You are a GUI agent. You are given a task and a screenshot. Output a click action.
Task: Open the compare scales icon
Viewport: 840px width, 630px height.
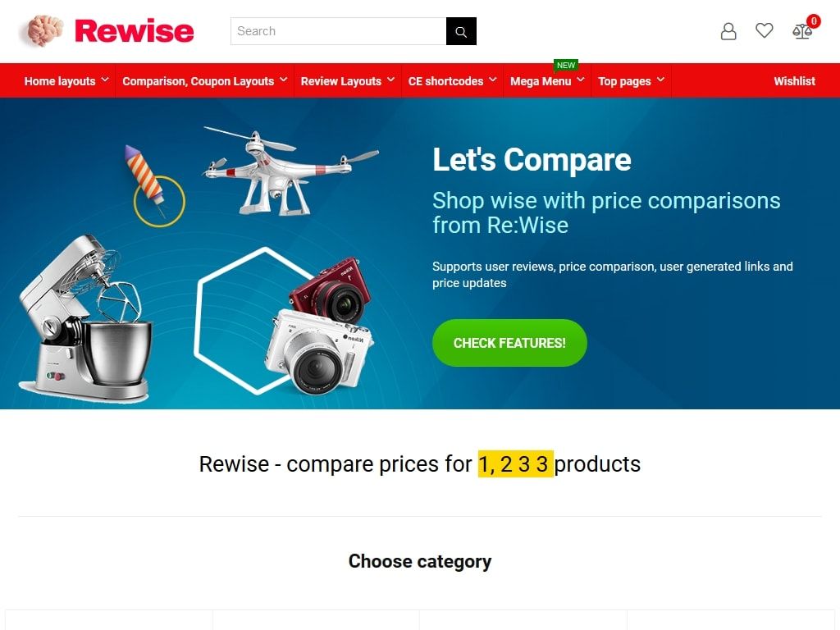(802, 32)
